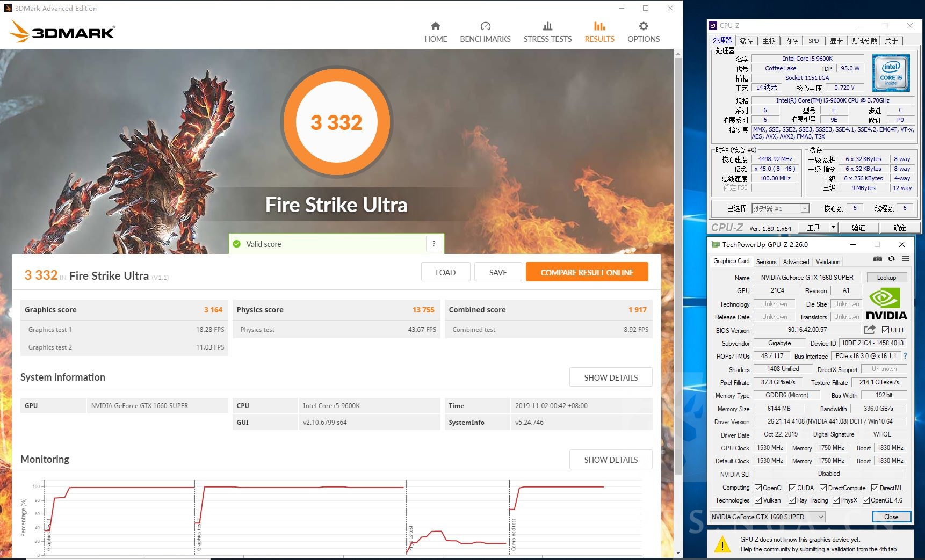925x560 pixels.
Task: Switch to the Validation tab in GPU-Z
Action: (828, 261)
